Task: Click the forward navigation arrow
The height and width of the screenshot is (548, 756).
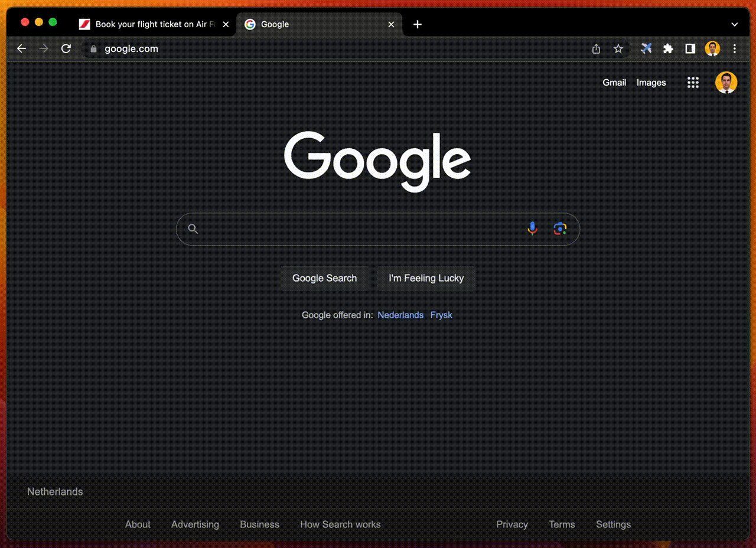Action: pos(44,49)
